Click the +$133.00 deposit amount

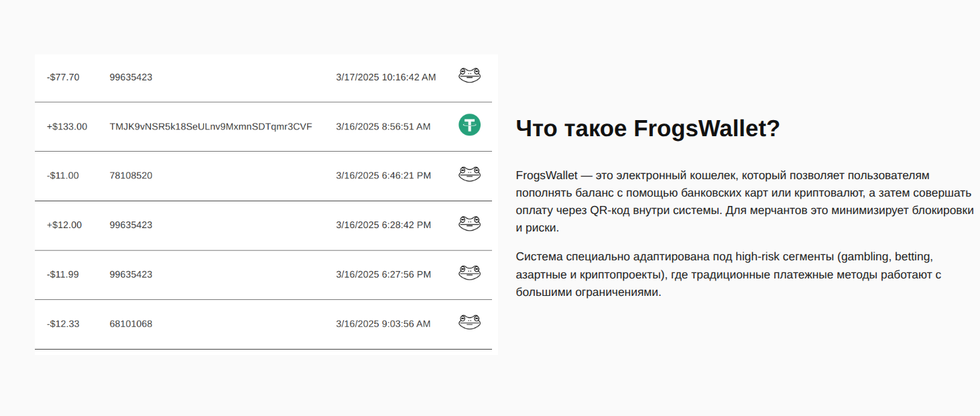[66, 127]
